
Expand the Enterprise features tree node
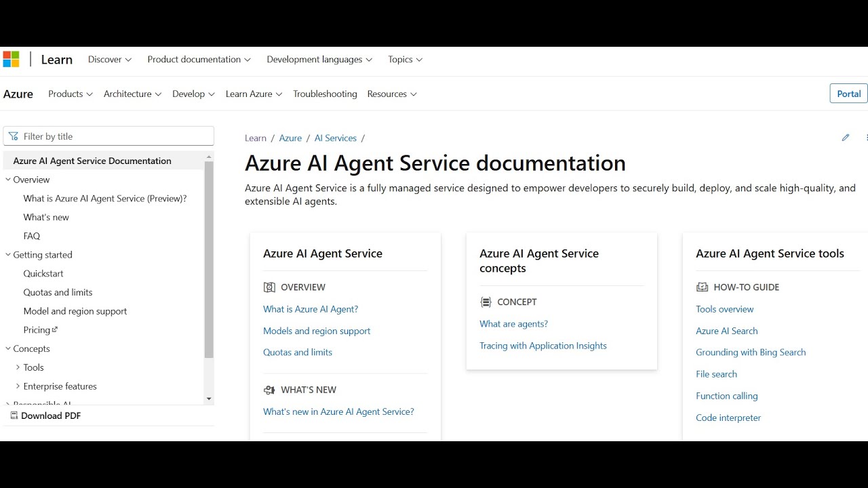point(18,386)
